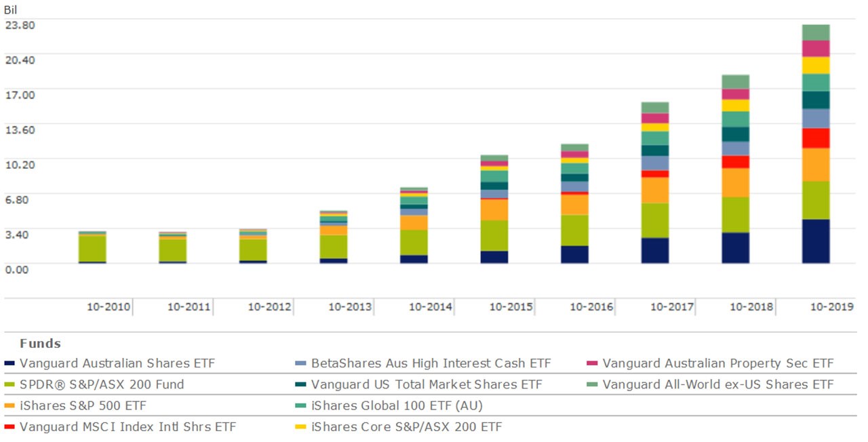Select the iShares S&P 500 ETF legend entry

coord(83,405)
